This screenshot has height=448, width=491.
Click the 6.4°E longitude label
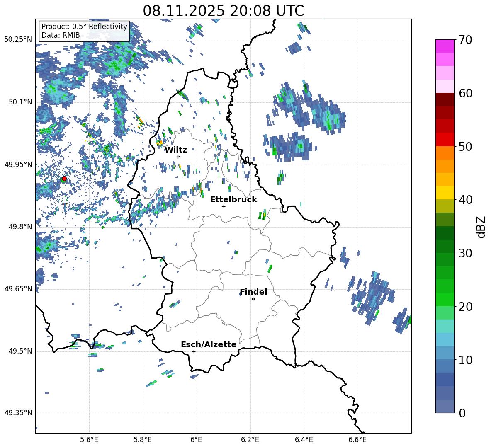304,440
